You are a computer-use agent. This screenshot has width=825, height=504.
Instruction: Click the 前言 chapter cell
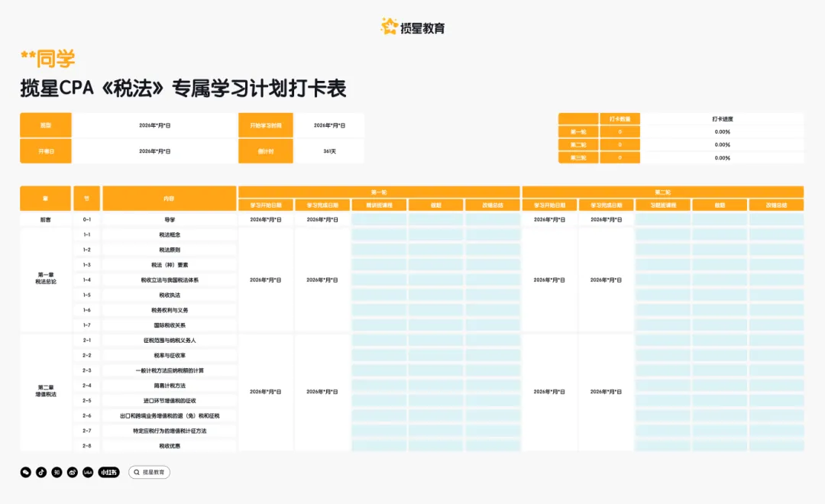tap(46, 219)
